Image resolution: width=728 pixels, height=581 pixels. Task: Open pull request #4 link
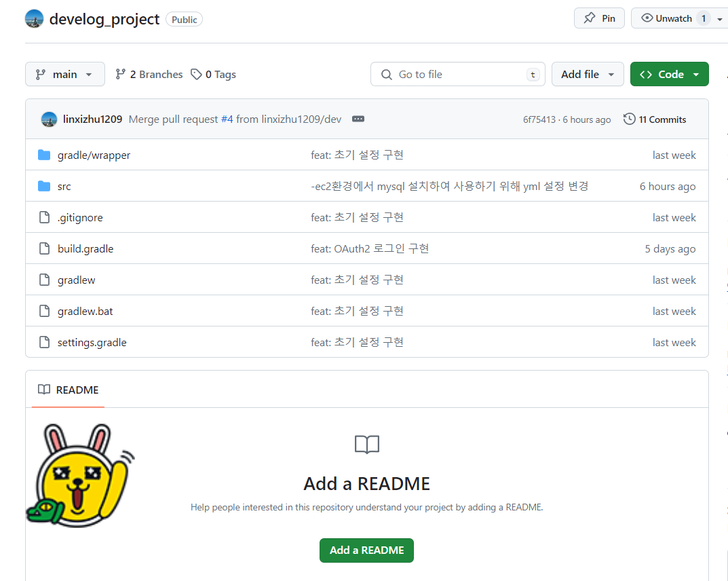227,119
